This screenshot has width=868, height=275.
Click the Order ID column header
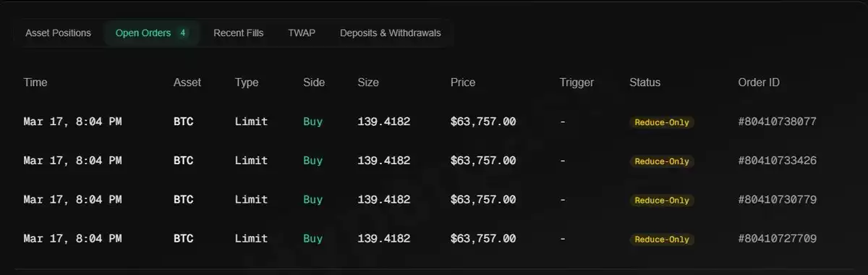pyautogui.click(x=759, y=82)
